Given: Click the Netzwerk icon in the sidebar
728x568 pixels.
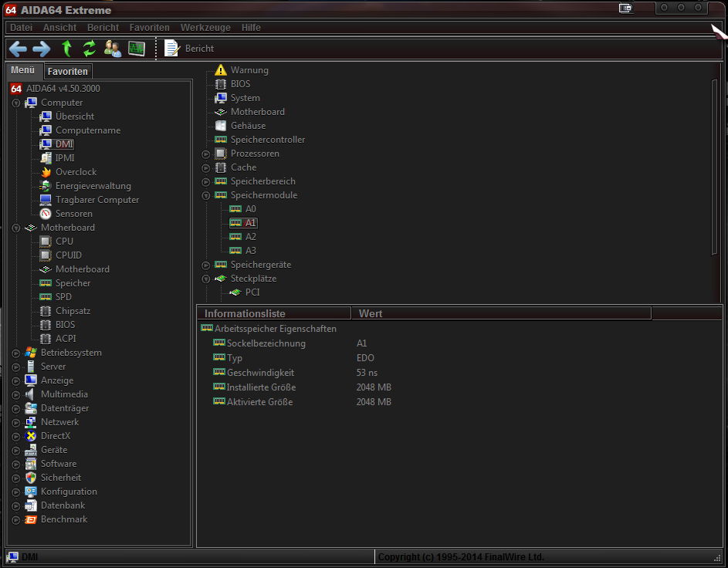Looking at the screenshot, I should (x=31, y=422).
